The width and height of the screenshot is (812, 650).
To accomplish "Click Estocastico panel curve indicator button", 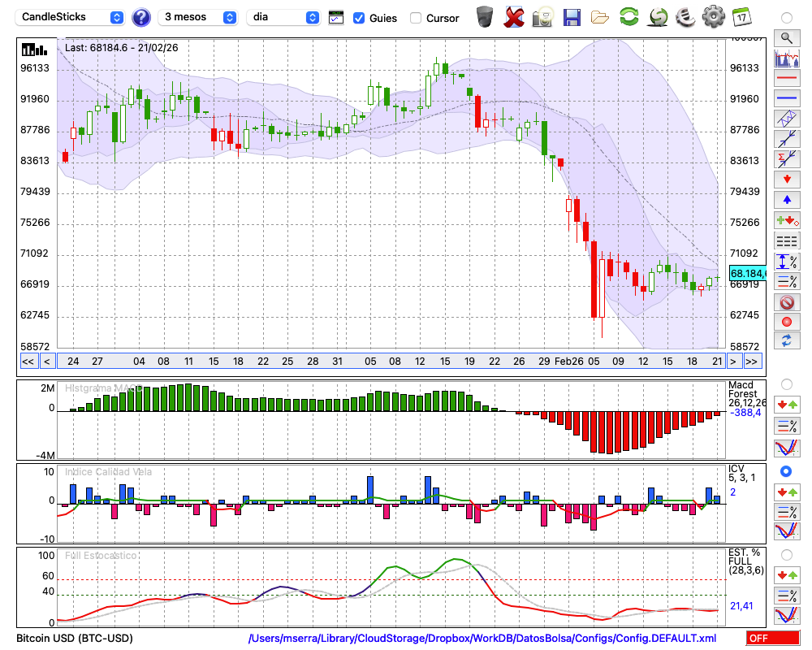I will tap(787, 615).
